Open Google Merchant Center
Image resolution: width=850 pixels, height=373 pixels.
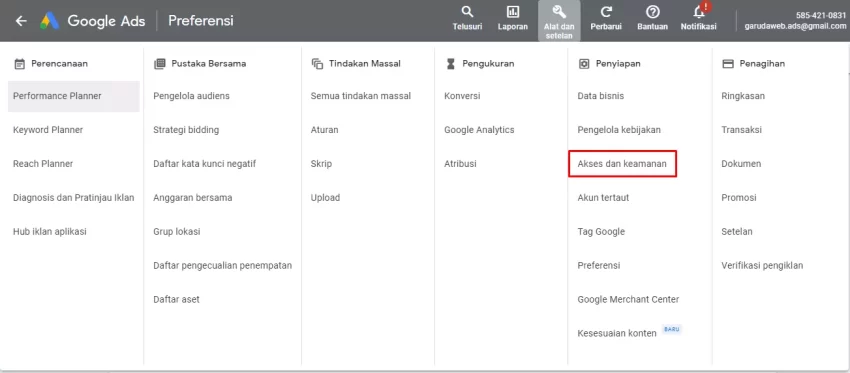tap(628, 299)
